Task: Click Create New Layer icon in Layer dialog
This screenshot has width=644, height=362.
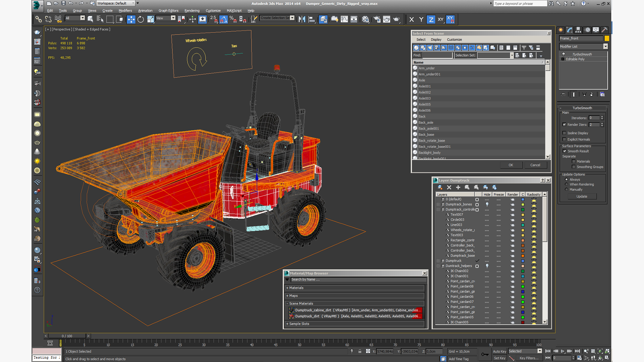Action: [440, 187]
